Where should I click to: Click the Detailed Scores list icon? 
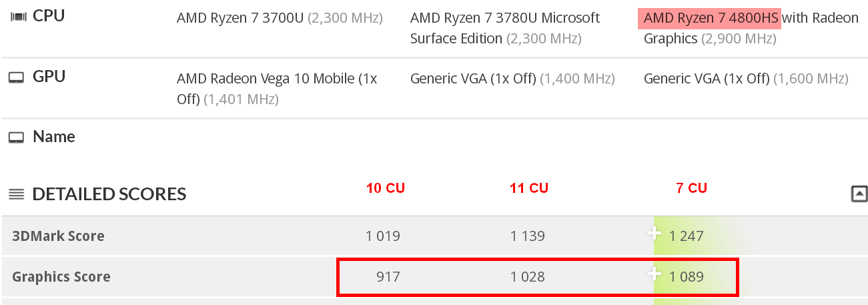pos(16,195)
